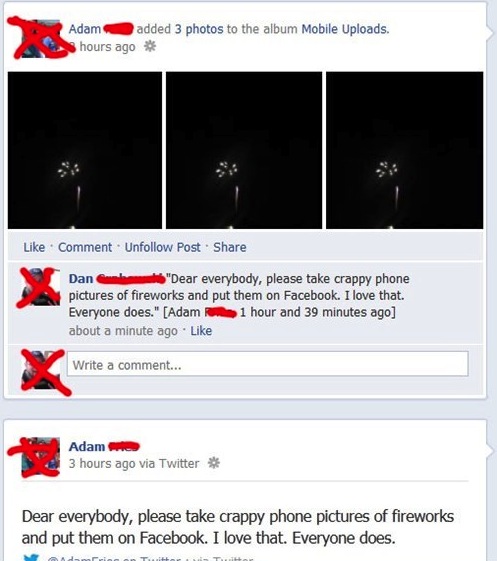The width and height of the screenshot is (497, 561).
Task: Open privacy gear icon next to 'via Twitter'
Action: click(214, 463)
